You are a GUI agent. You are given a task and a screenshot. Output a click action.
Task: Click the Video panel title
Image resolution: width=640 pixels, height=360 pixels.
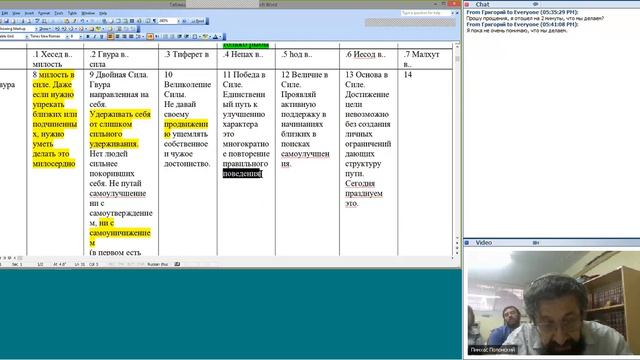484,242
